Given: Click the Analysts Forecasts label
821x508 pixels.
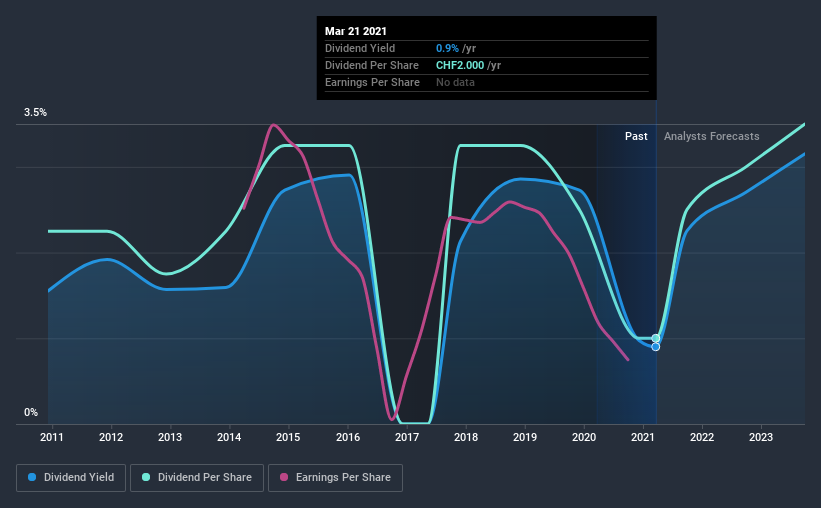Looking at the screenshot, I should [x=712, y=136].
